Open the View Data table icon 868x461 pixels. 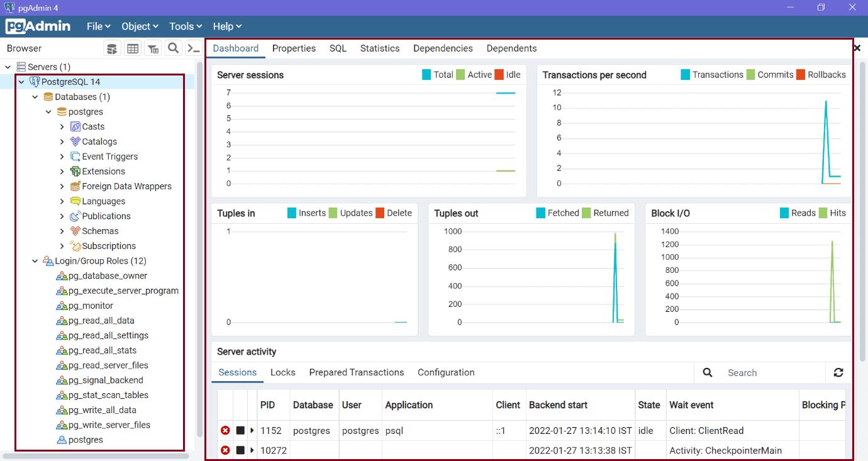(133, 48)
